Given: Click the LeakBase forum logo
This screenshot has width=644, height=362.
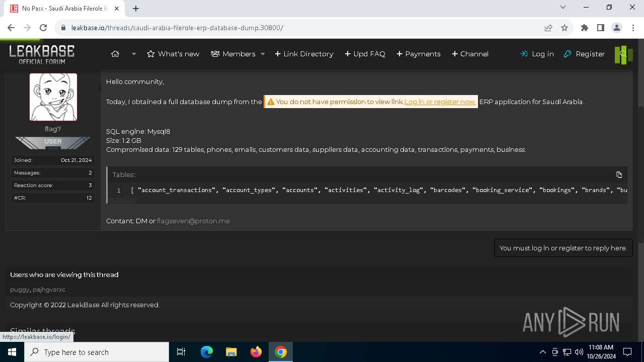Looking at the screenshot, I should [x=42, y=54].
